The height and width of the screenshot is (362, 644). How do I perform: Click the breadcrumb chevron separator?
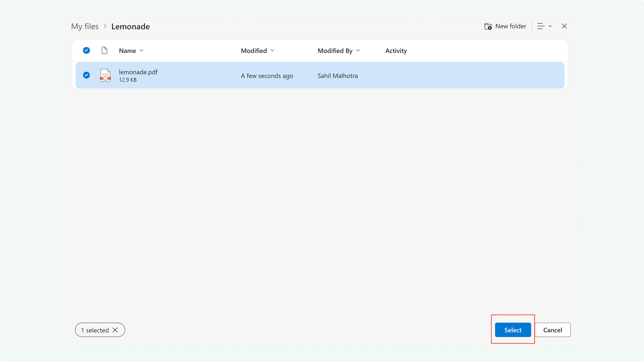105,26
